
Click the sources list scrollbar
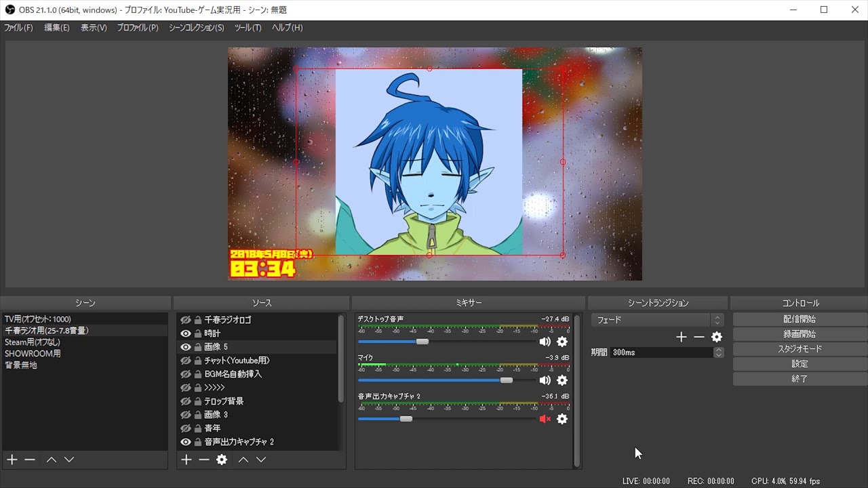340,359
